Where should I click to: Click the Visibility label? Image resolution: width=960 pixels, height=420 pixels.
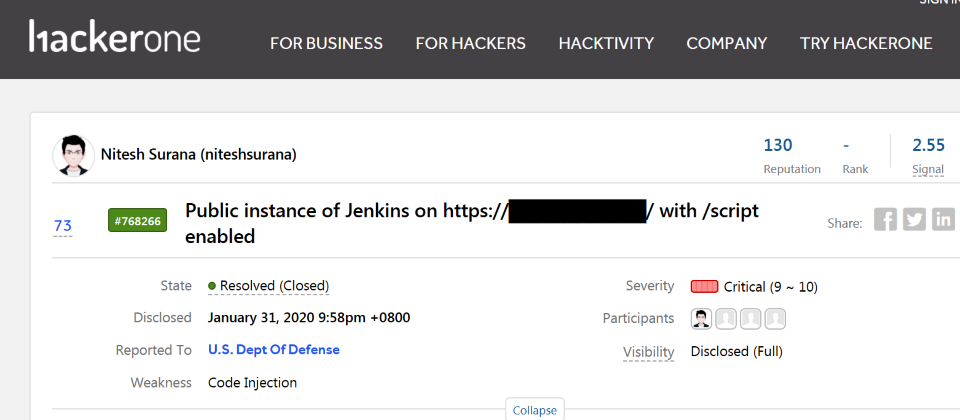click(648, 352)
